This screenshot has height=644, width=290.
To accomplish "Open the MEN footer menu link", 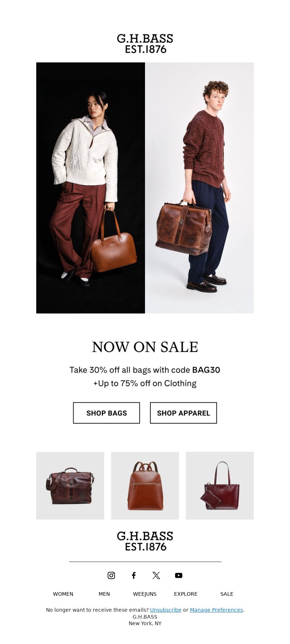I will [104, 594].
